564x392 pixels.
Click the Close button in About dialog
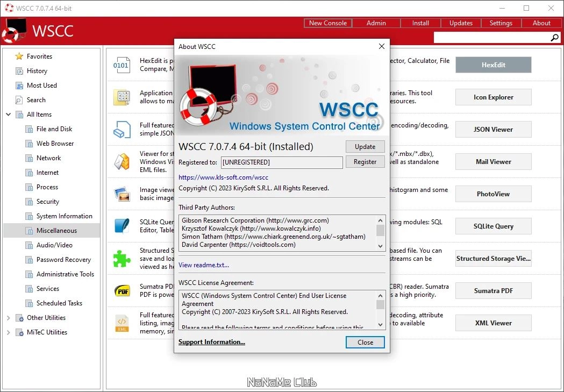[365, 343]
